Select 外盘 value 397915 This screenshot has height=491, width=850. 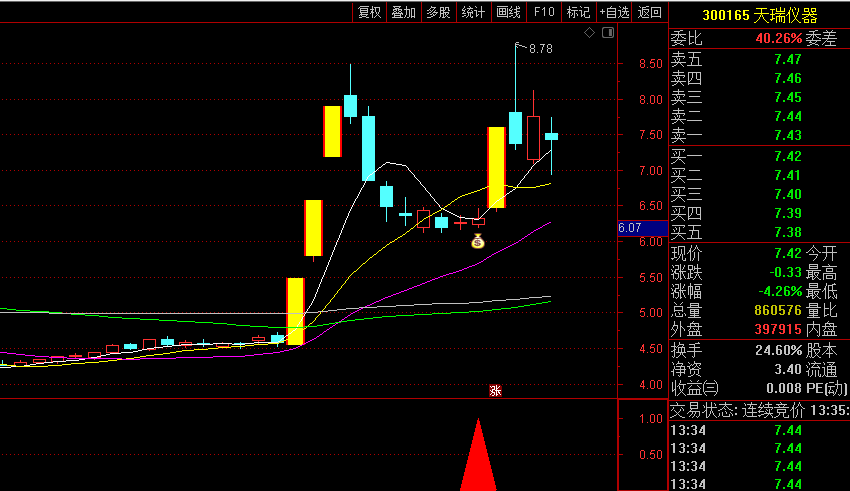point(778,330)
